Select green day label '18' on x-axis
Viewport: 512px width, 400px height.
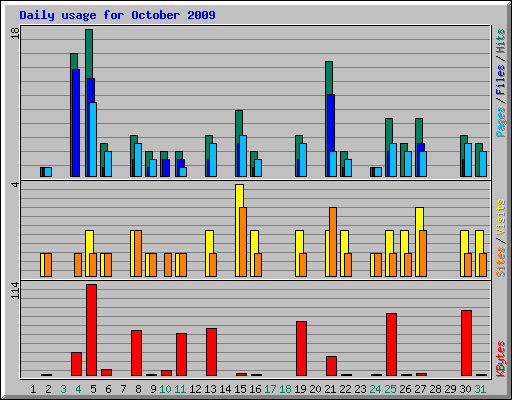285,389
